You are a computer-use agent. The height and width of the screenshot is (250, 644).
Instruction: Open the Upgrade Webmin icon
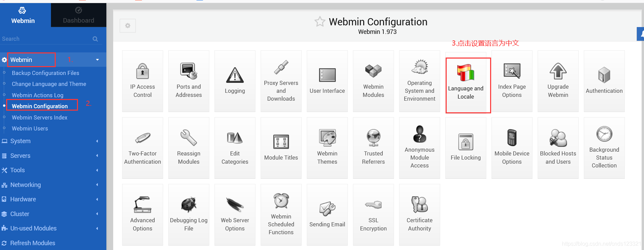(x=558, y=81)
